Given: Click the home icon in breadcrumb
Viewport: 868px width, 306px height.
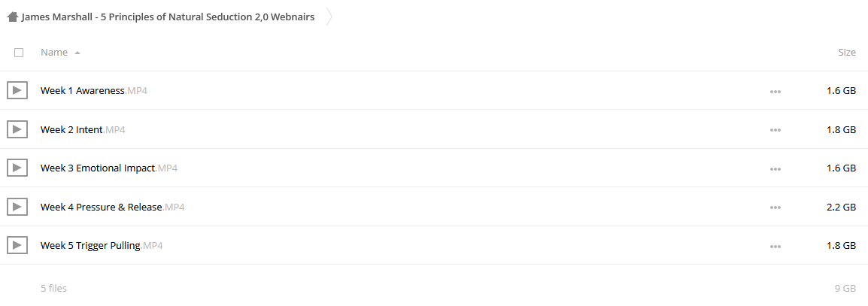Looking at the screenshot, I should point(13,17).
